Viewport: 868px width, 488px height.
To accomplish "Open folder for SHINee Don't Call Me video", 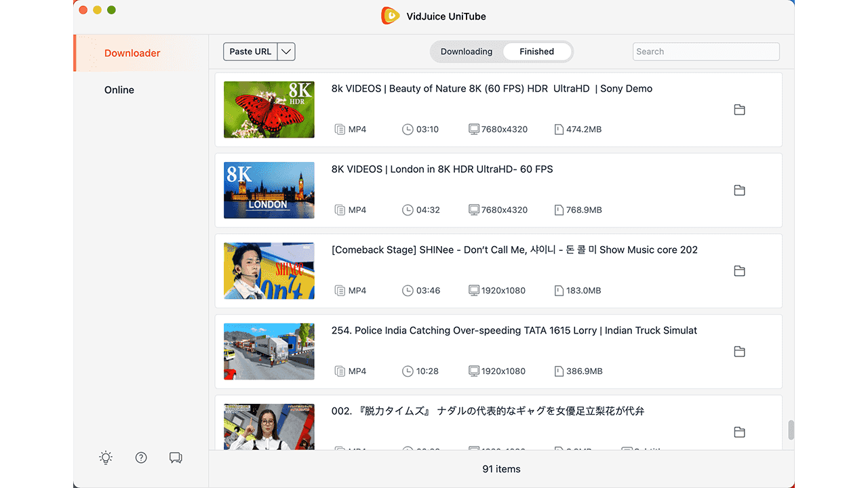I will click(x=739, y=271).
